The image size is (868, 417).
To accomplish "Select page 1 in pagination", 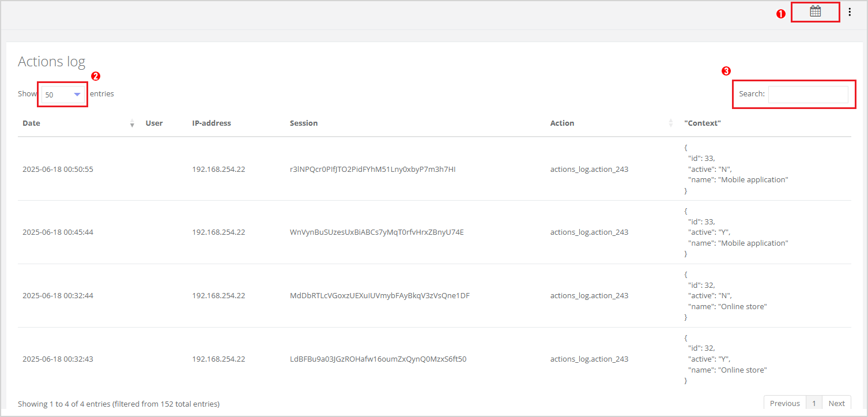I will coord(814,404).
